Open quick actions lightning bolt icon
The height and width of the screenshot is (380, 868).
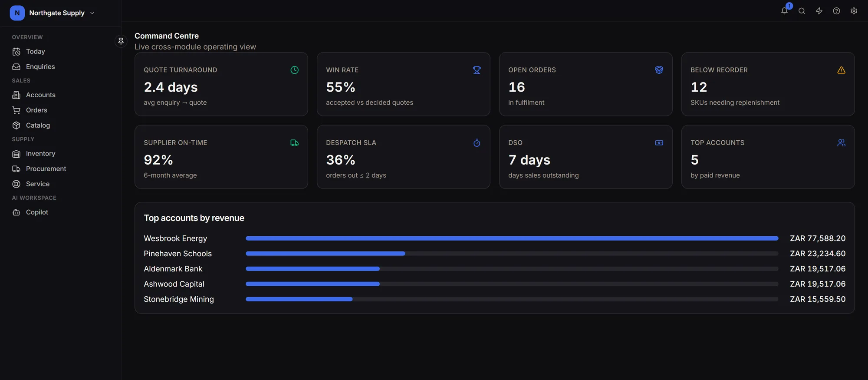(819, 11)
